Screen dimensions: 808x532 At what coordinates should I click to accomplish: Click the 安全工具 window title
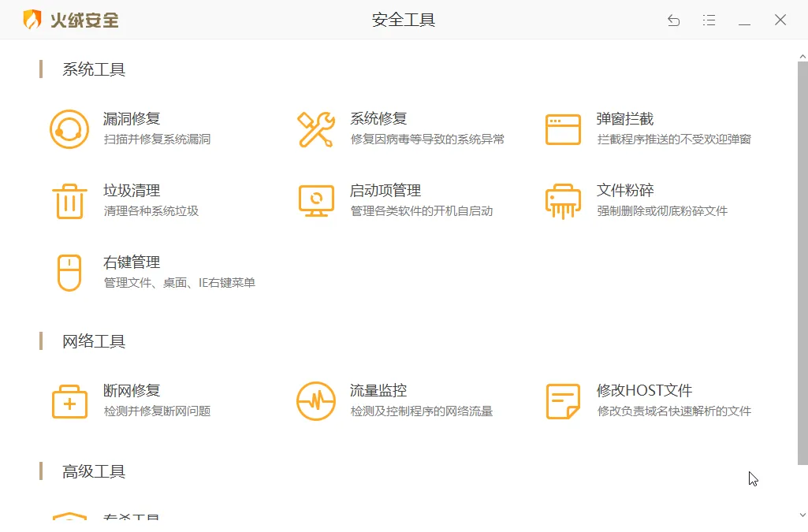404,20
